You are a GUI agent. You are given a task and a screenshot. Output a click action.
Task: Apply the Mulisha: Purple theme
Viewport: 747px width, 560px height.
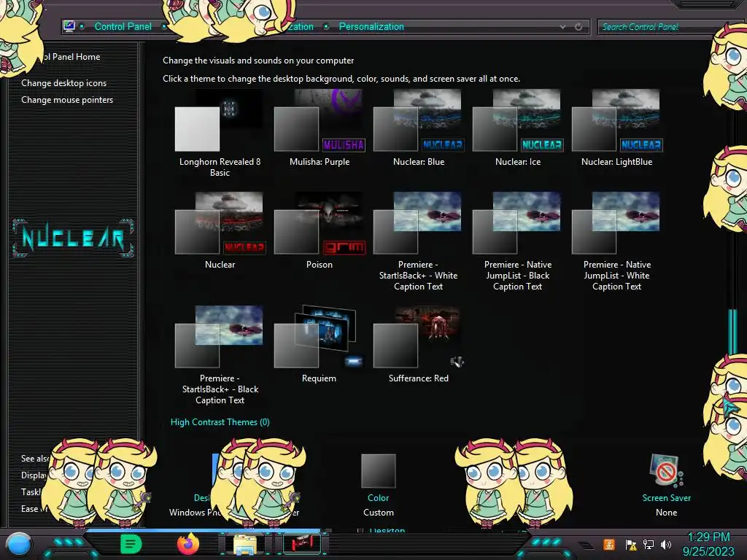click(x=320, y=128)
